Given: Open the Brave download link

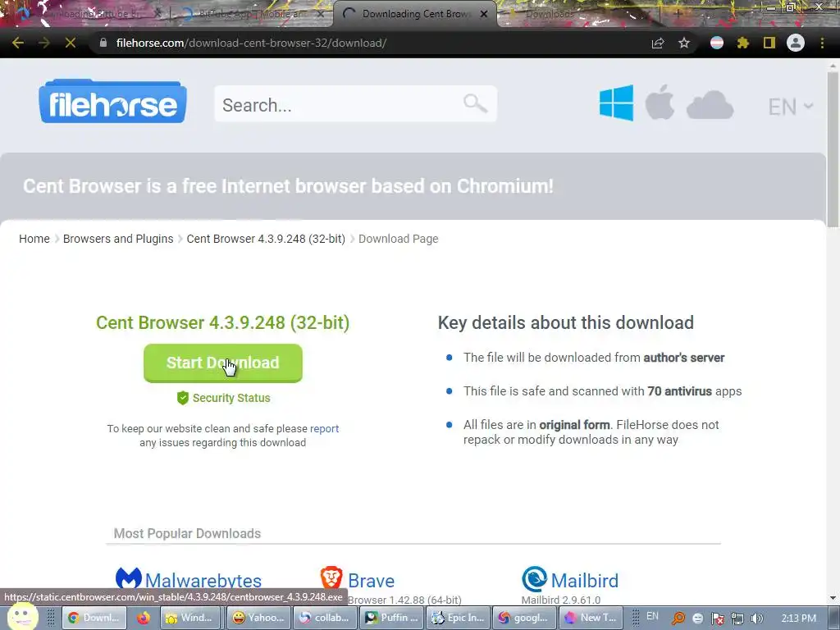Looking at the screenshot, I should click(x=371, y=581).
